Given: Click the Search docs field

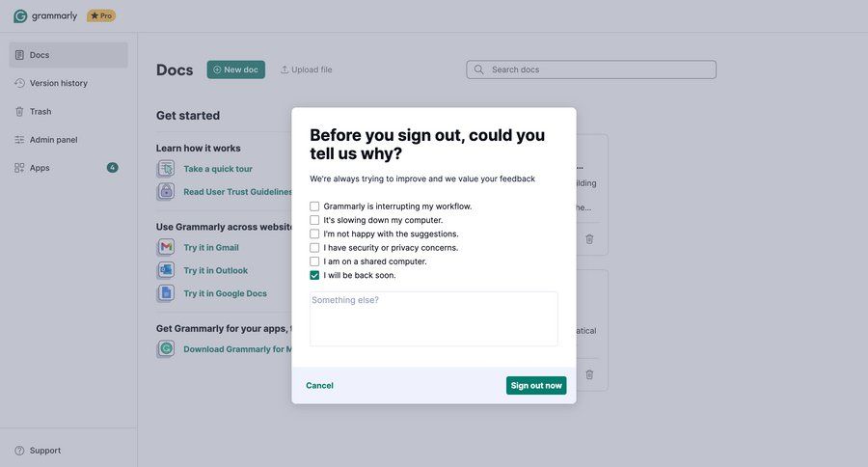Looking at the screenshot, I should 598,69.
